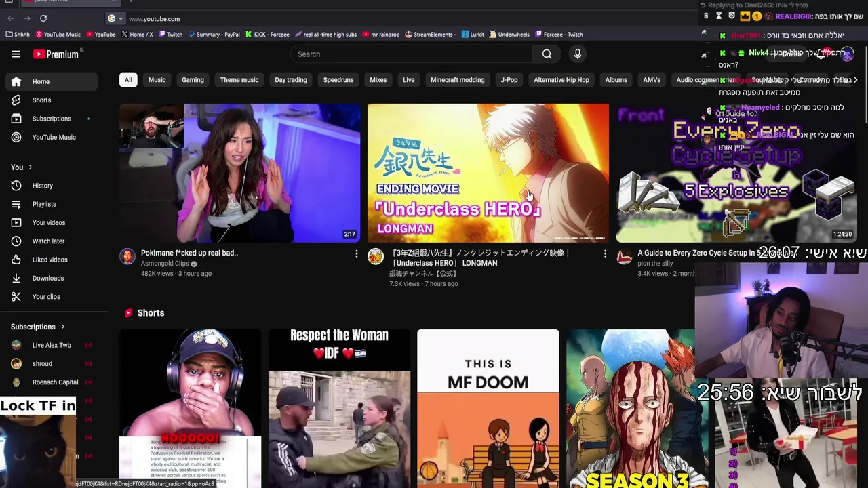The width and height of the screenshot is (868, 488).
Task: Open Downloads in the sidebar
Action: (x=52, y=278)
